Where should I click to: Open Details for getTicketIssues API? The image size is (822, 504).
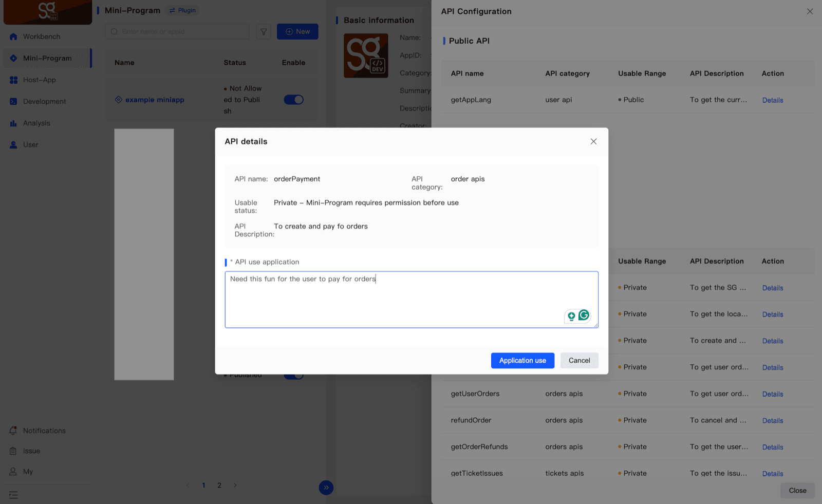773,474
